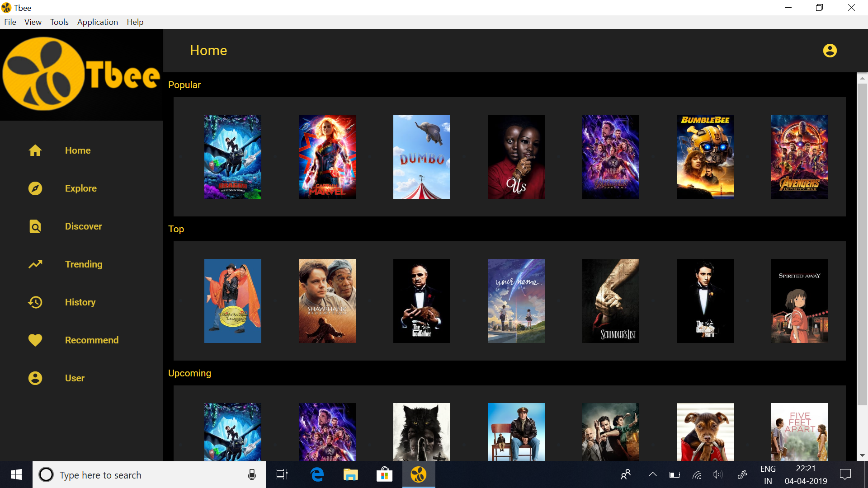Image resolution: width=868 pixels, height=488 pixels.
Task: Click the Upcoming section heading
Action: pos(190,373)
